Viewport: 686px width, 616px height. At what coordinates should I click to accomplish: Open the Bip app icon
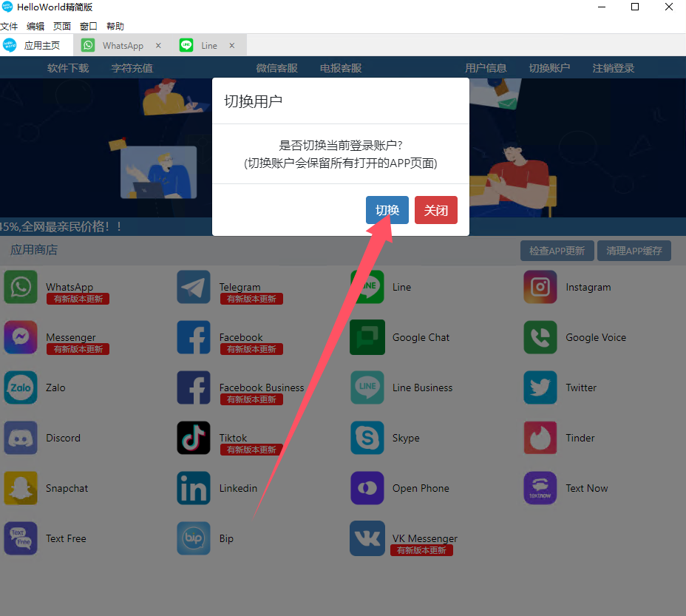point(194,538)
